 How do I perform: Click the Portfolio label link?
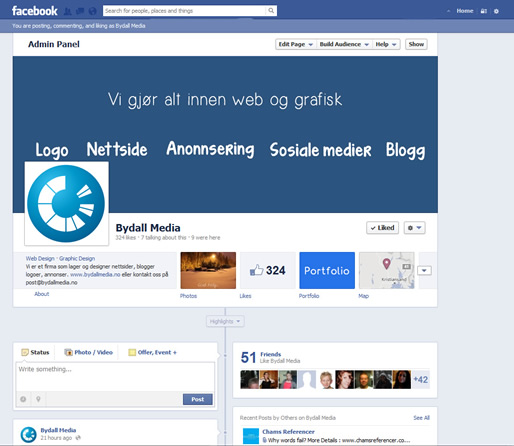click(x=309, y=296)
